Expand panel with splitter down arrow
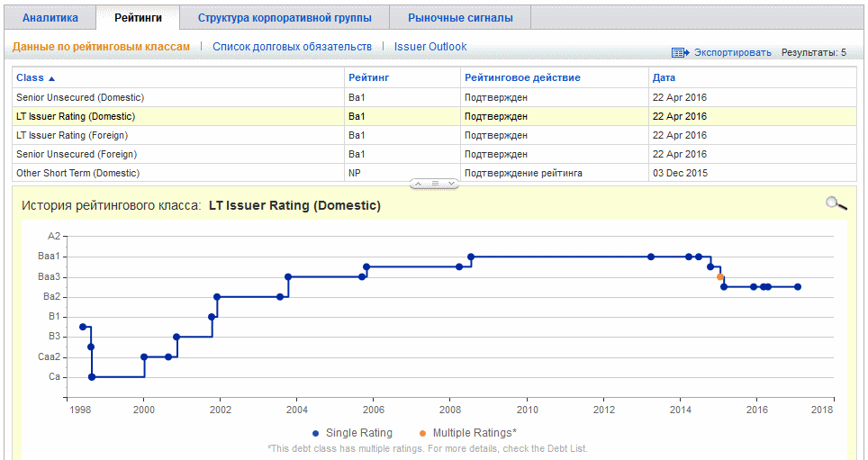Viewport: 868px width, 460px height. tap(452, 184)
